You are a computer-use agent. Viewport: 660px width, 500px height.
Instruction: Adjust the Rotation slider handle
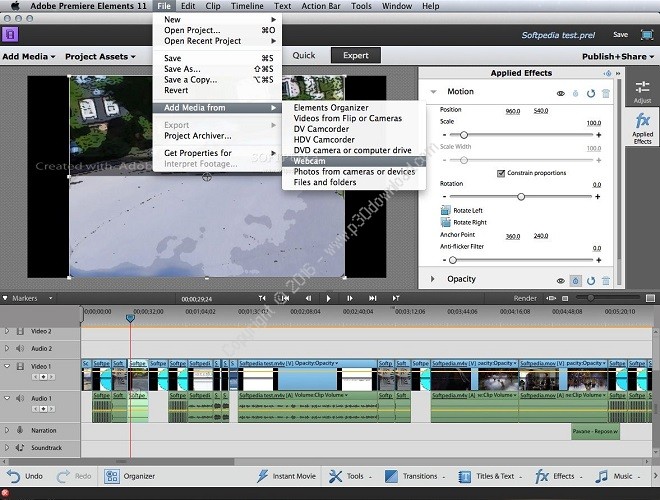coord(521,197)
